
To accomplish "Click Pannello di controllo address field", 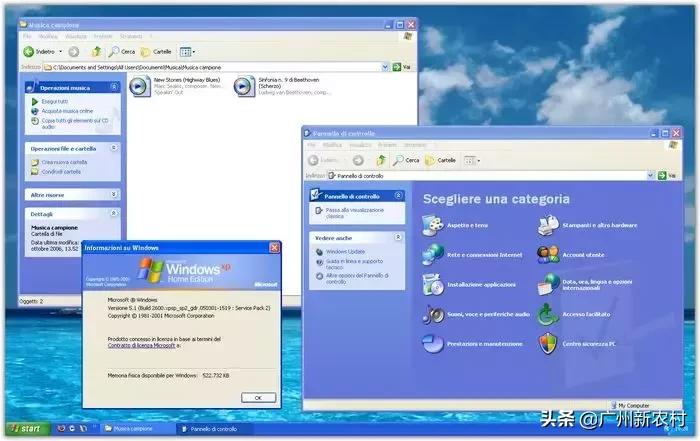I will (x=491, y=176).
